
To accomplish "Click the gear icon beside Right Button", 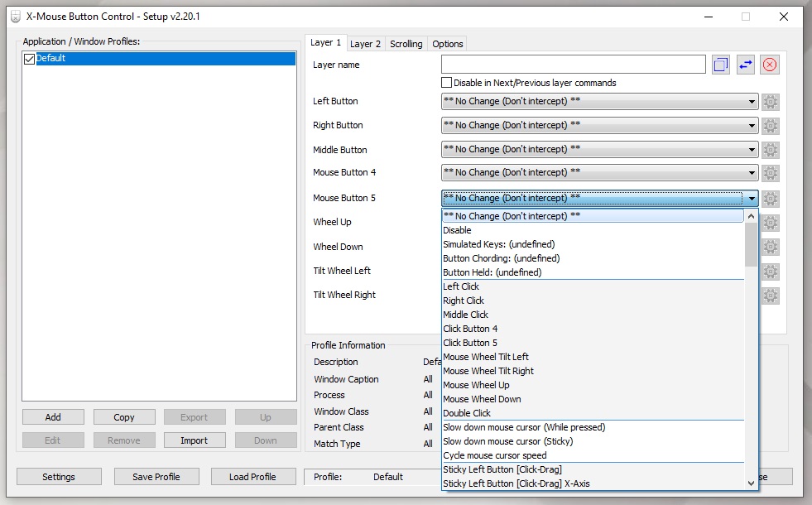I will click(x=771, y=126).
